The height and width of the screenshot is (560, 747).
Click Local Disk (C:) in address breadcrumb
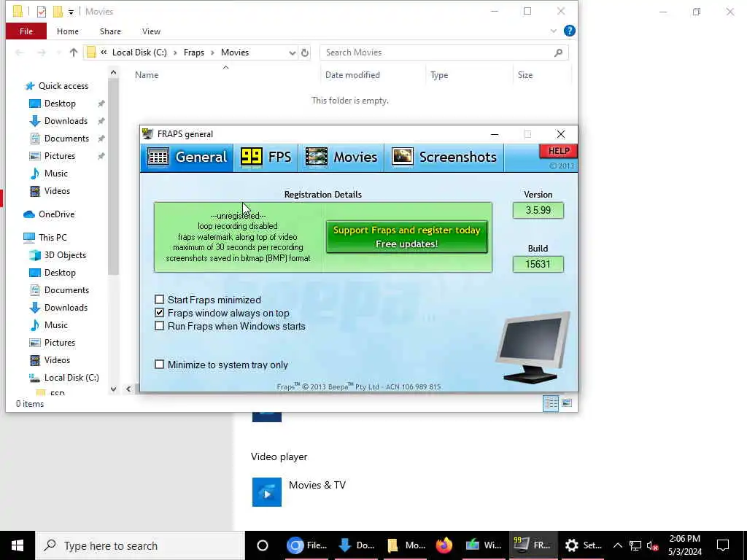(x=139, y=52)
